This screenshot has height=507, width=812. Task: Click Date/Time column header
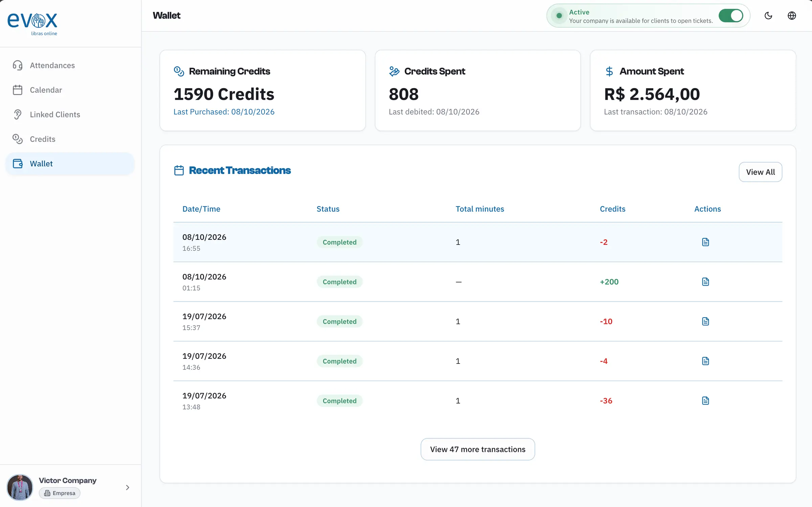[x=201, y=209]
